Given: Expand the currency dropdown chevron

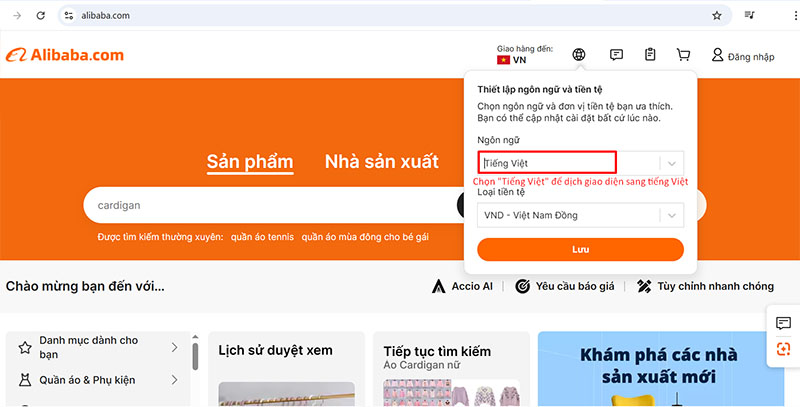Looking at the screenshot, I should point(671,215).
